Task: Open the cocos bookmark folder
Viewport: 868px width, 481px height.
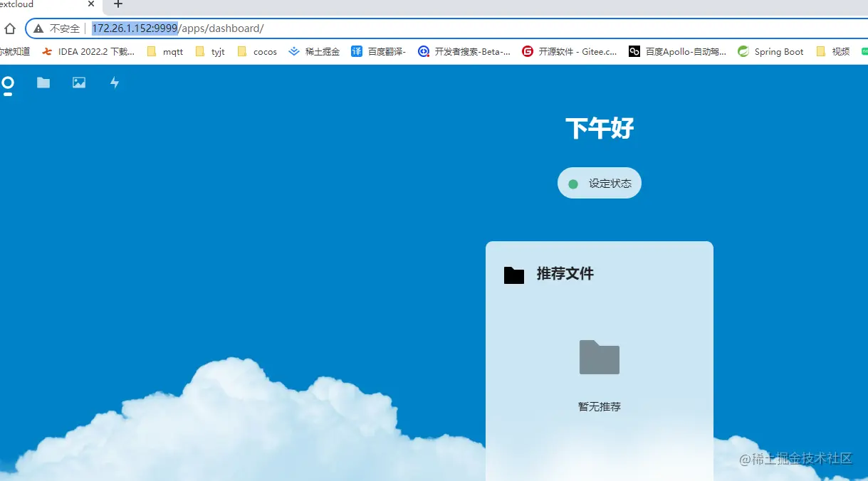Action: click(257, 51)
